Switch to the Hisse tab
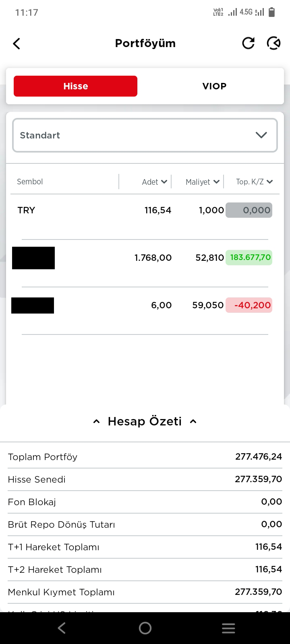Screen dimensions: 290x644 tap(75, 86)
